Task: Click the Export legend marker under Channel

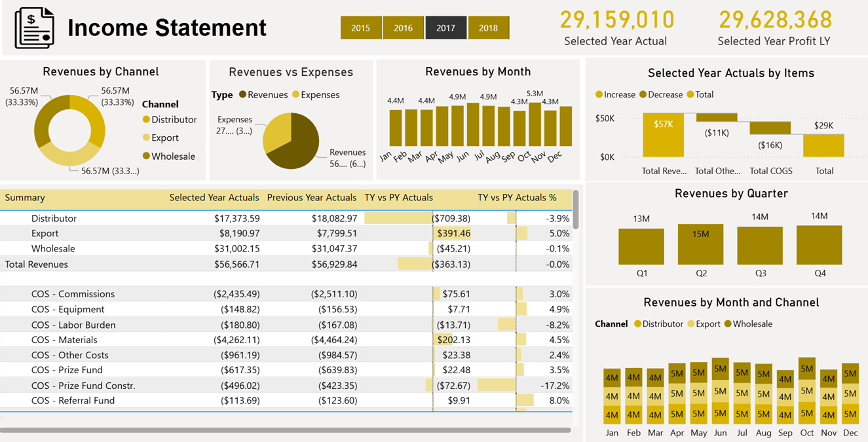Action: 147,138
